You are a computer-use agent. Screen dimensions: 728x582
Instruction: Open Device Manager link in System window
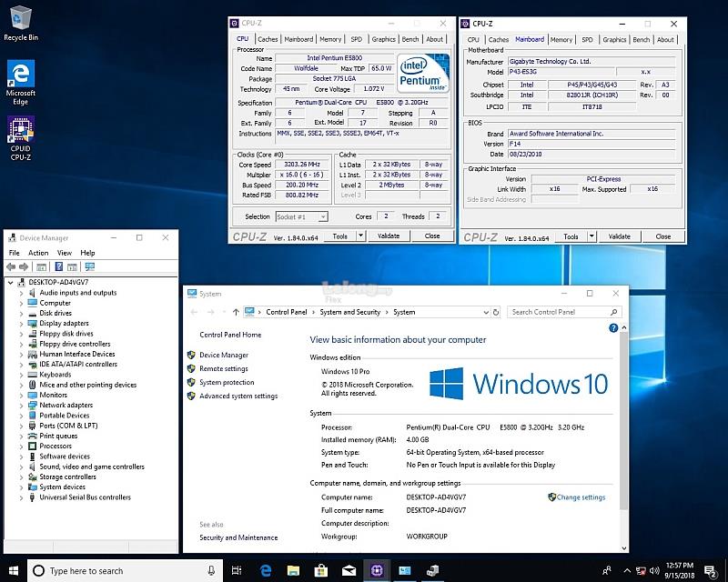click(x=224, y=355)
